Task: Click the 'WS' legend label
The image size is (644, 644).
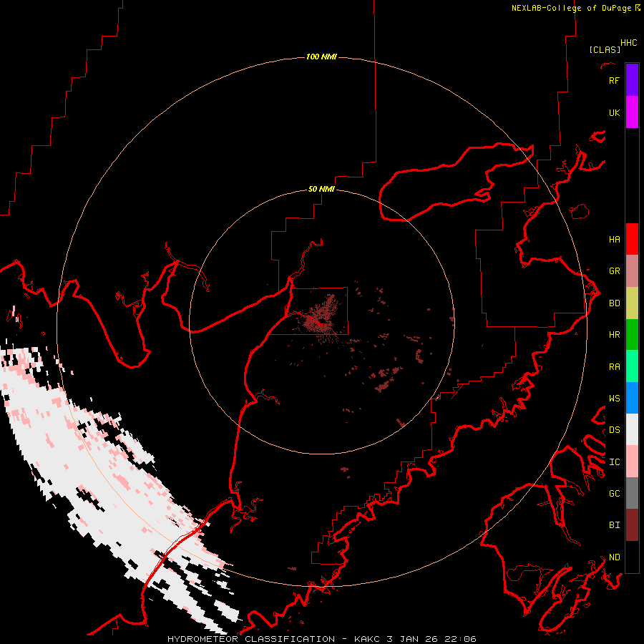Action: (614, 398)
